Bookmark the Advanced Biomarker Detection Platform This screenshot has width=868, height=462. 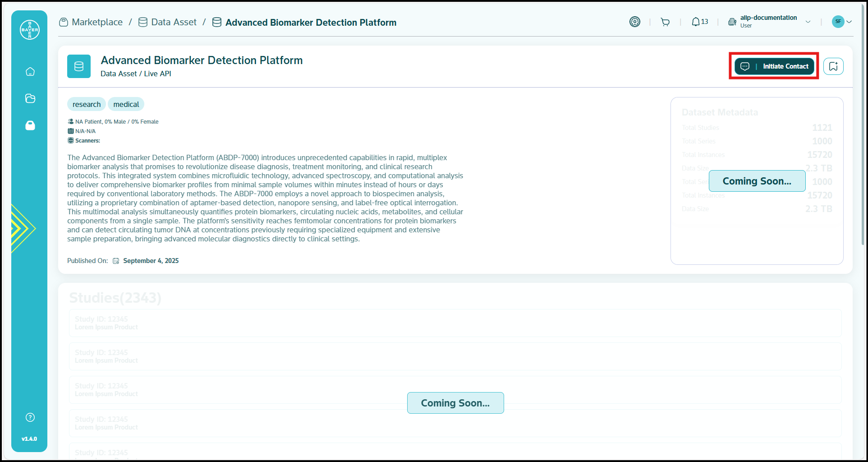(833, 66)
